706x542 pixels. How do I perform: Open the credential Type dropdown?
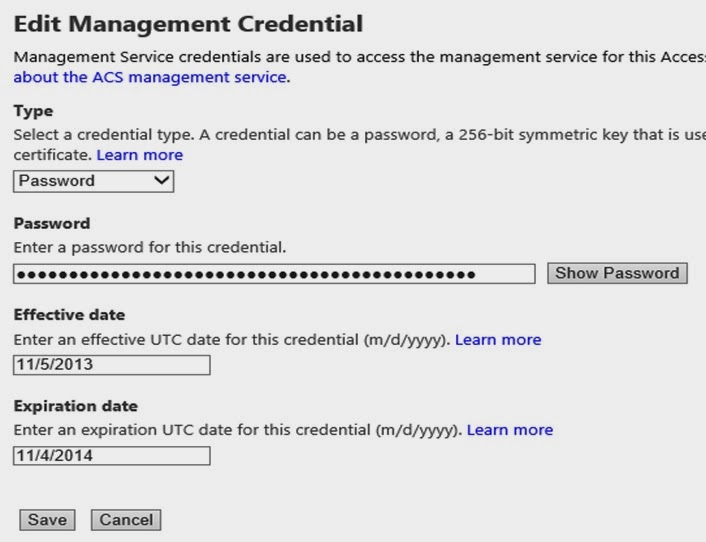[x=94, y=181]
